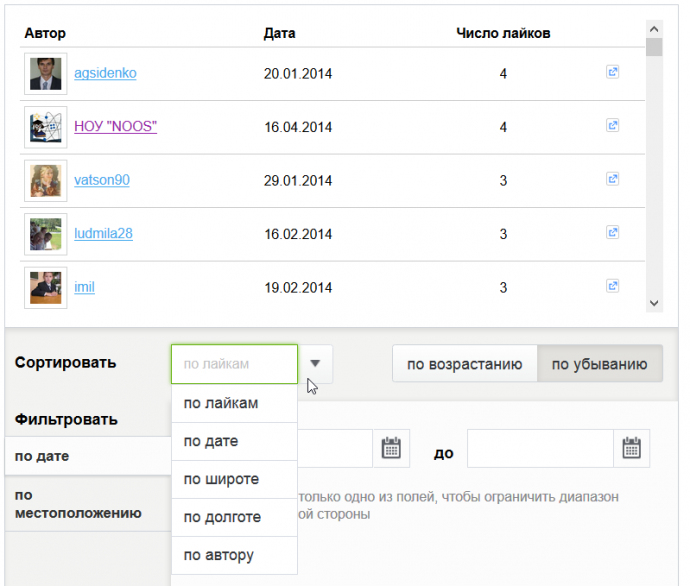690x586 pixels.
Task: Click the end date input field
Action: (540, 449)
